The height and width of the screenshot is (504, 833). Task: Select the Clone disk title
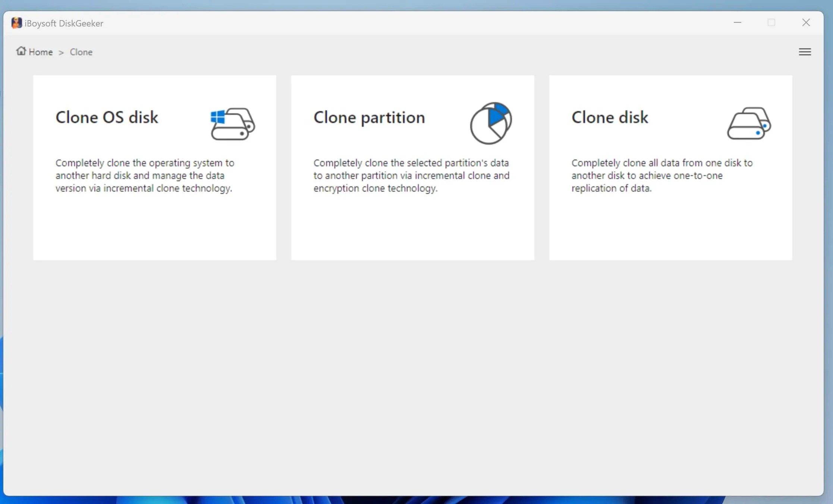610,117
